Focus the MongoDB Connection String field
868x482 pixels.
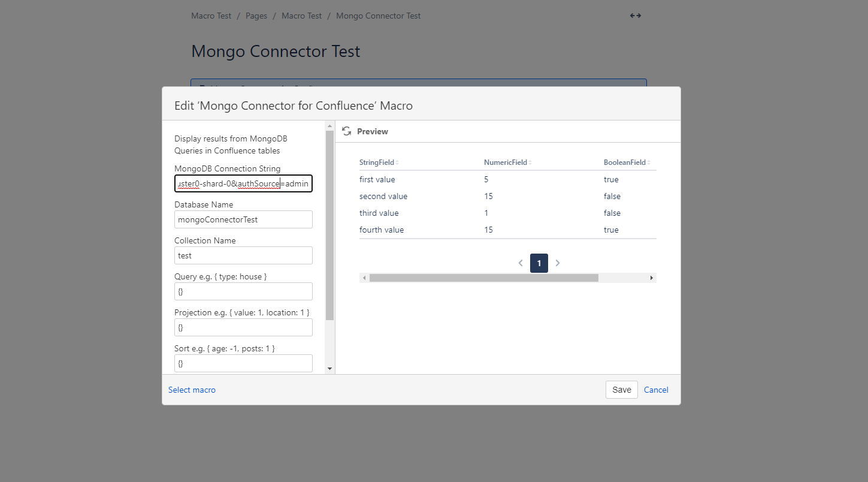coord(243,183)
